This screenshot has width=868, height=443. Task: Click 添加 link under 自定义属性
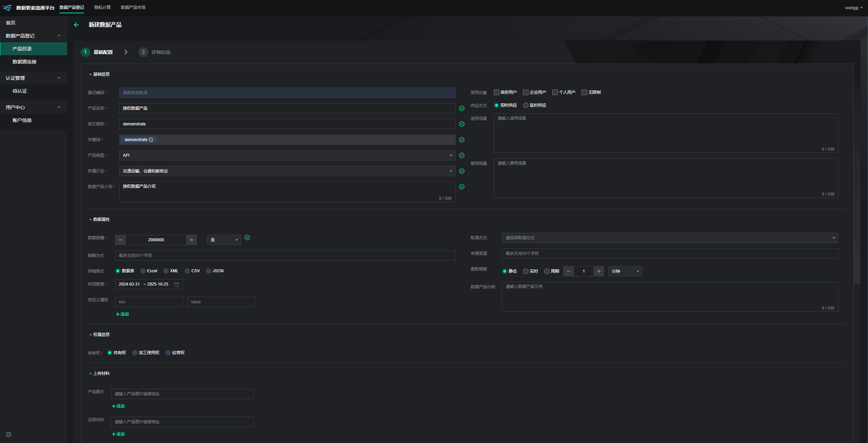122,314
